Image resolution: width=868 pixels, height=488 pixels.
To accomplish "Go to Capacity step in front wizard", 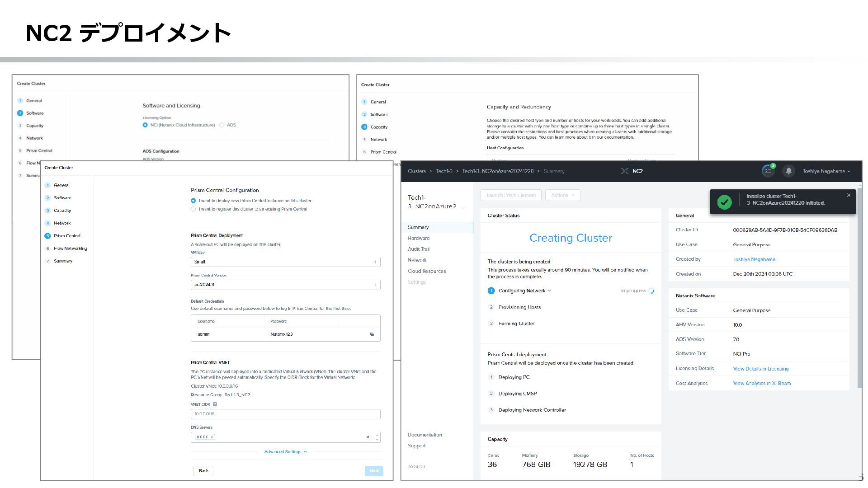I will 58,211.
